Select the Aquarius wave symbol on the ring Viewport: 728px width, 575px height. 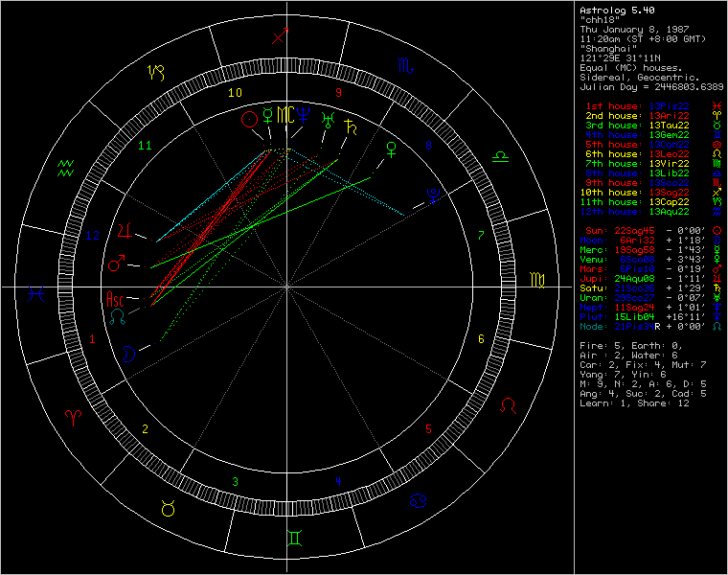[x=66, y=170]
